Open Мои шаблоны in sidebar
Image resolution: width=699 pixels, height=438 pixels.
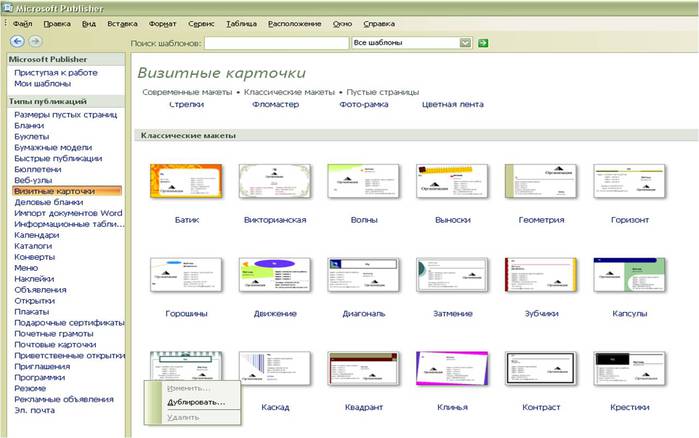[x=42, y=84]
